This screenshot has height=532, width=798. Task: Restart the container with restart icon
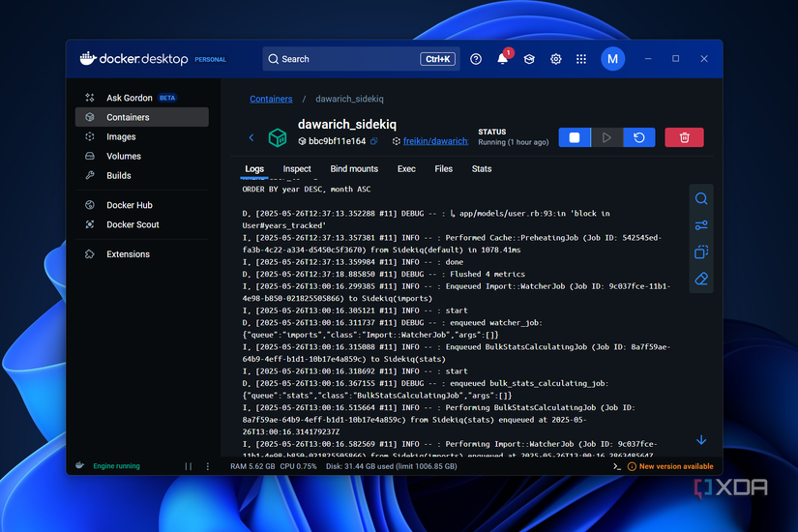point(638,137)
